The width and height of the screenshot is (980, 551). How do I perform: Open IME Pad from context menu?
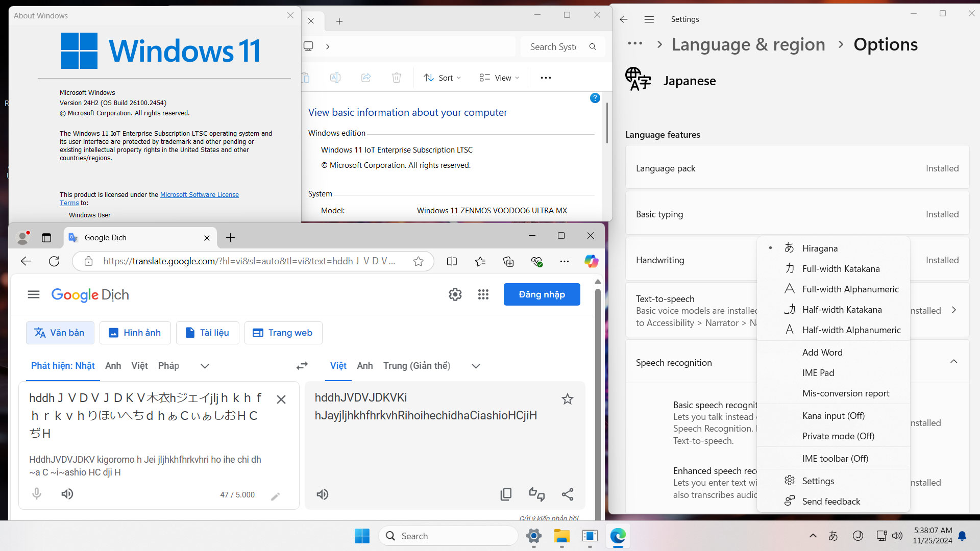(x=833, y=373)
